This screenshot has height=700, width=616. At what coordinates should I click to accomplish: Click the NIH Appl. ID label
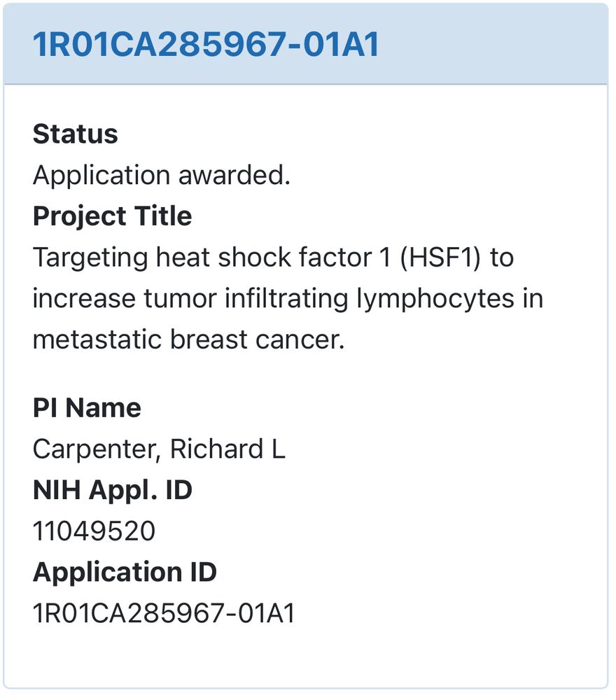pyautogui.click(x=113, y=490)
